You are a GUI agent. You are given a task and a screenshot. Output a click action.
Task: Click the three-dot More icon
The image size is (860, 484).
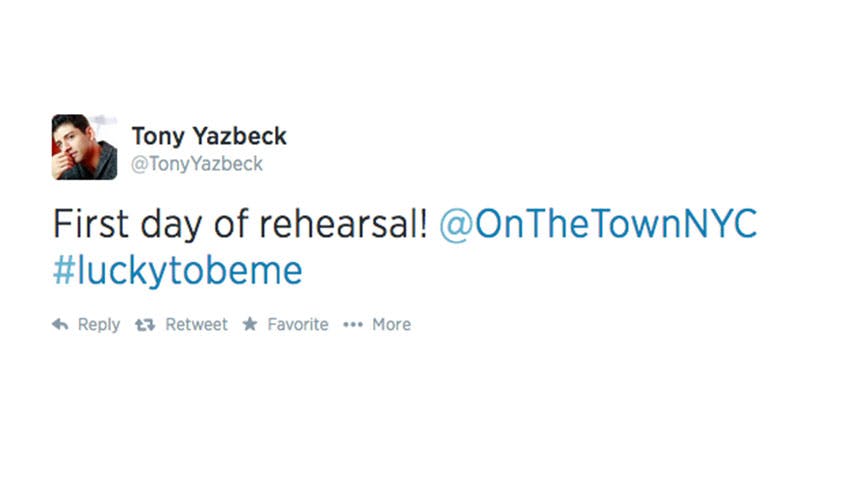coord(352,325)
